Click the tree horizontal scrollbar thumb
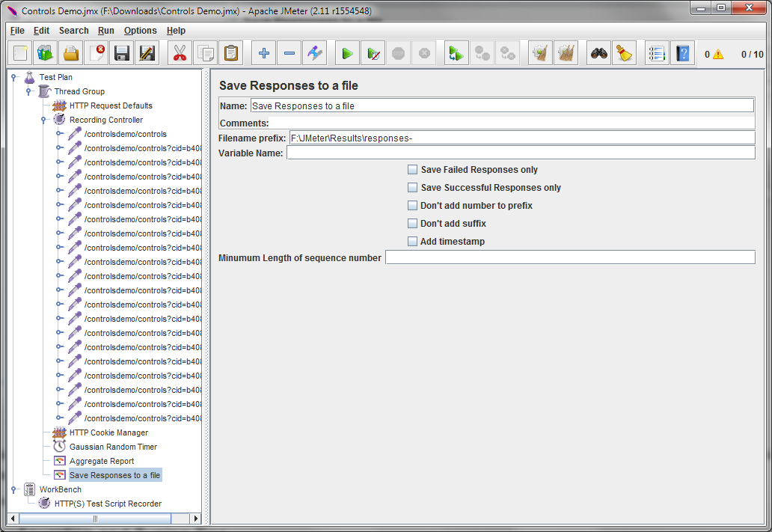This screenshot has width=772, height=532. pos(95,519)
